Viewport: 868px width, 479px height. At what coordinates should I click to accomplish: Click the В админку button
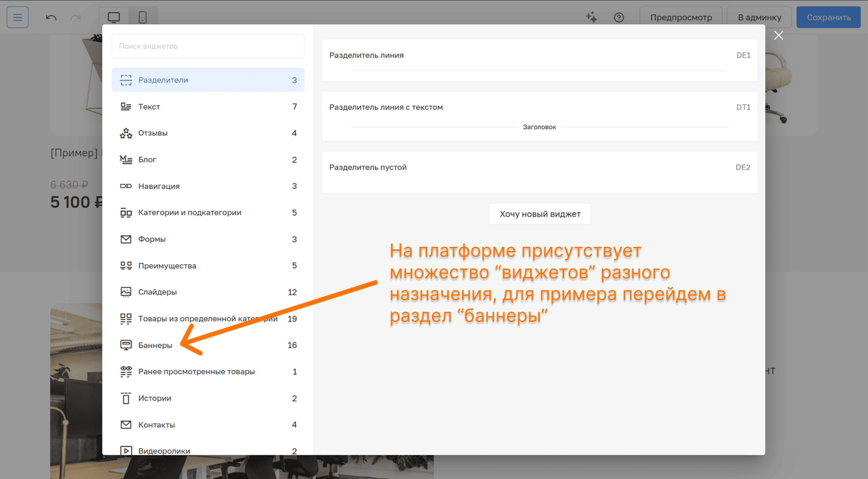click(x=759, y=17)
